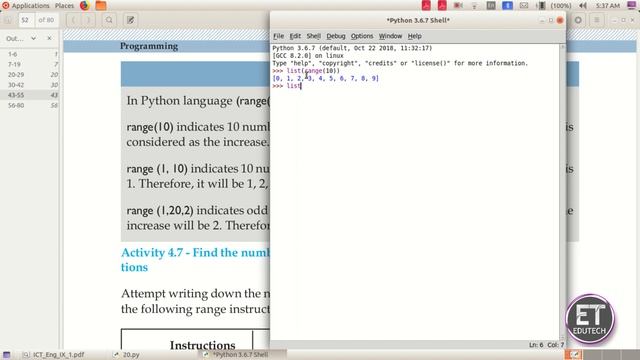Open the PDF viewer hamburger menu

click(596, 20)
